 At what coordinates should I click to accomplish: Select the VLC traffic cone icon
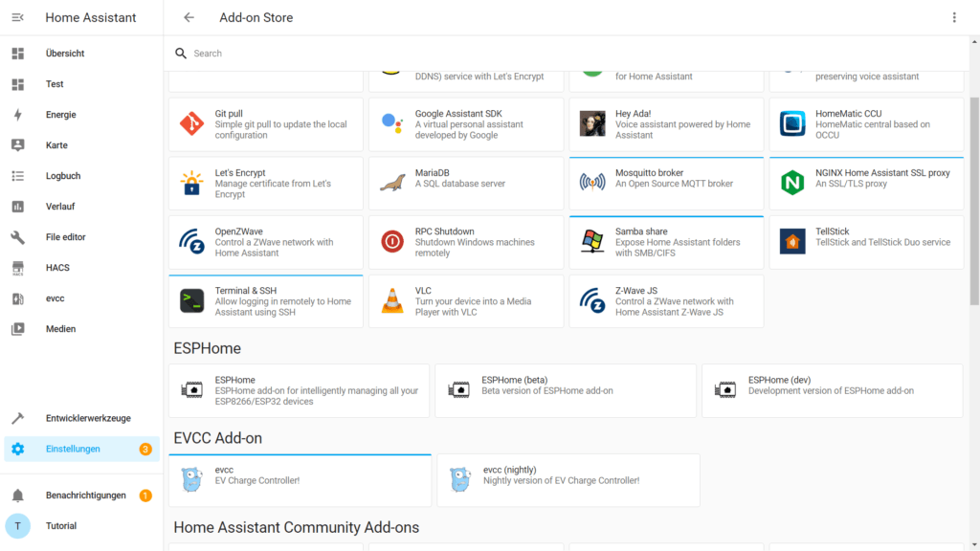coord(393,300)
